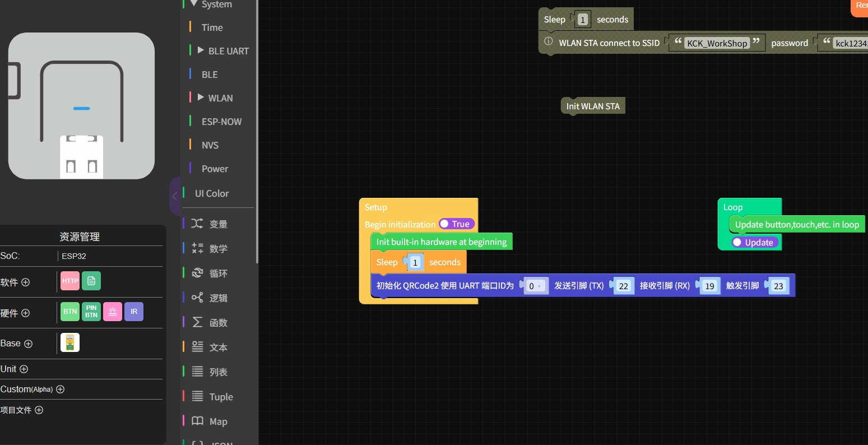Open the UART port ID dropdown

click(x=534, y=286)
